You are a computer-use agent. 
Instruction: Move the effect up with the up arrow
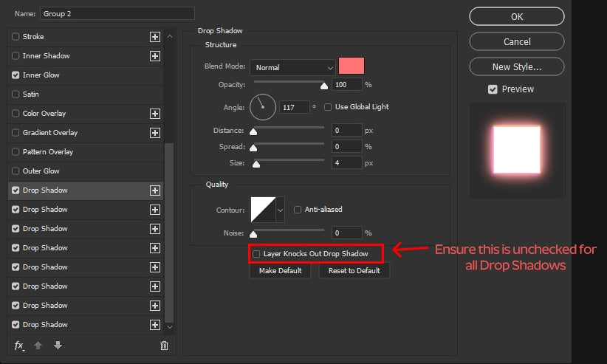point(38,345)
